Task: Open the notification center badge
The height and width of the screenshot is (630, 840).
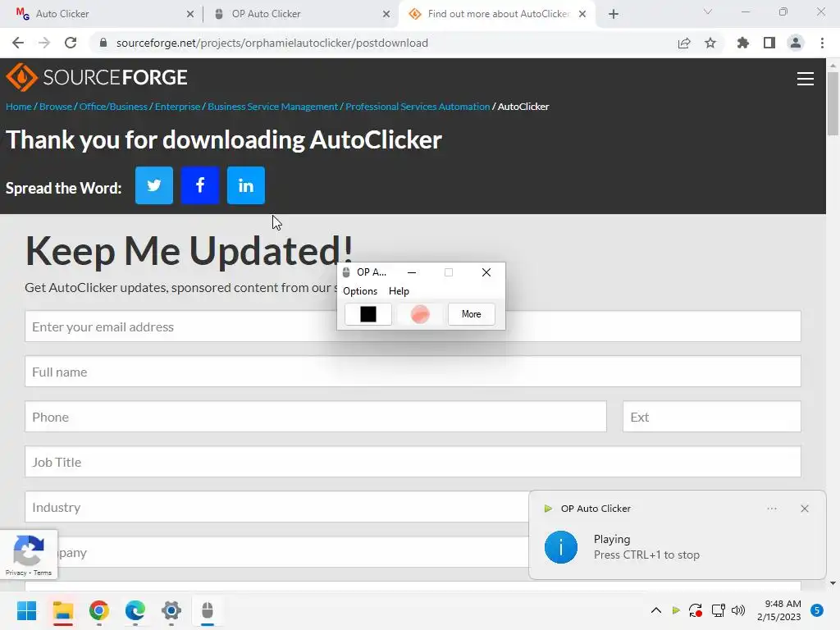Action: pyautogui.click(x=816, y=610)
